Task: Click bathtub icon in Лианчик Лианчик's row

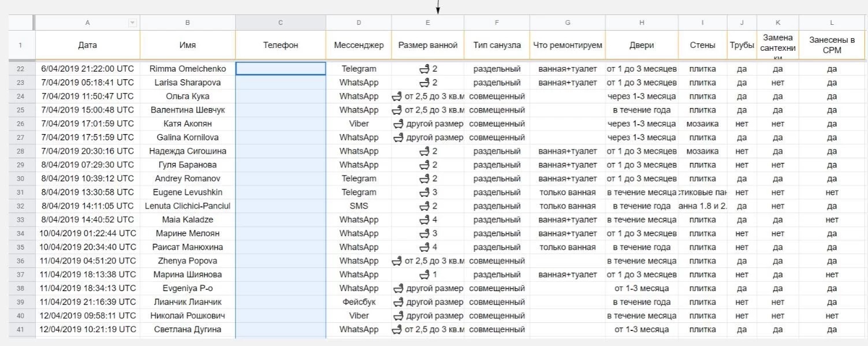Action: (398, 302)
